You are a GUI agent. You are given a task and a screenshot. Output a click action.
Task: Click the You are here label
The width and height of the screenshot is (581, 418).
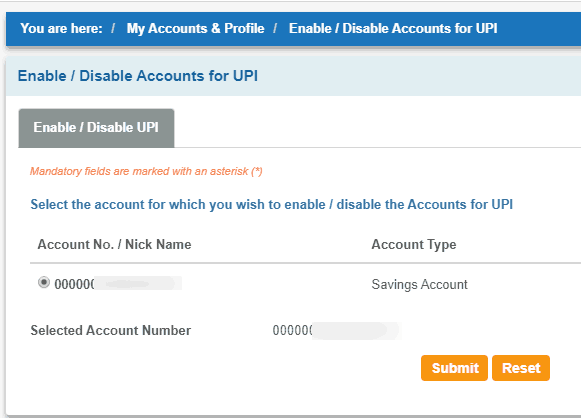click(x=62, y=29)
